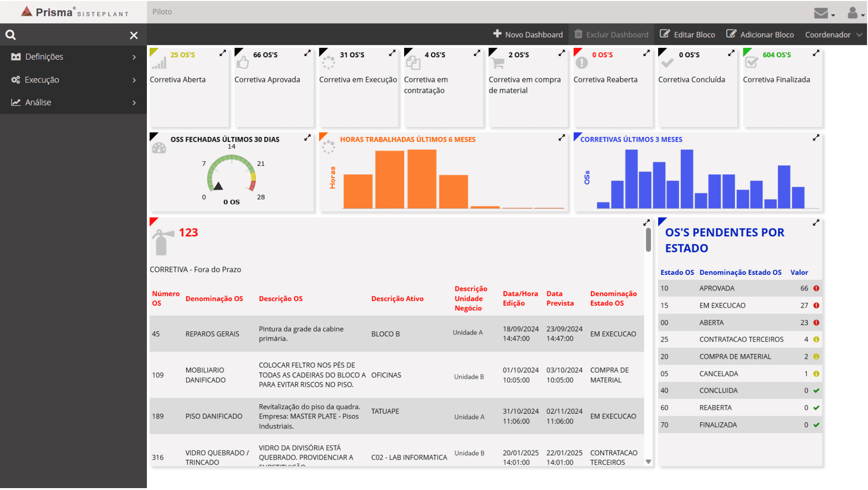Expand the Análise sidebar entry via its chevron
This screenshot has height=490, width=868.
point(134,102)
